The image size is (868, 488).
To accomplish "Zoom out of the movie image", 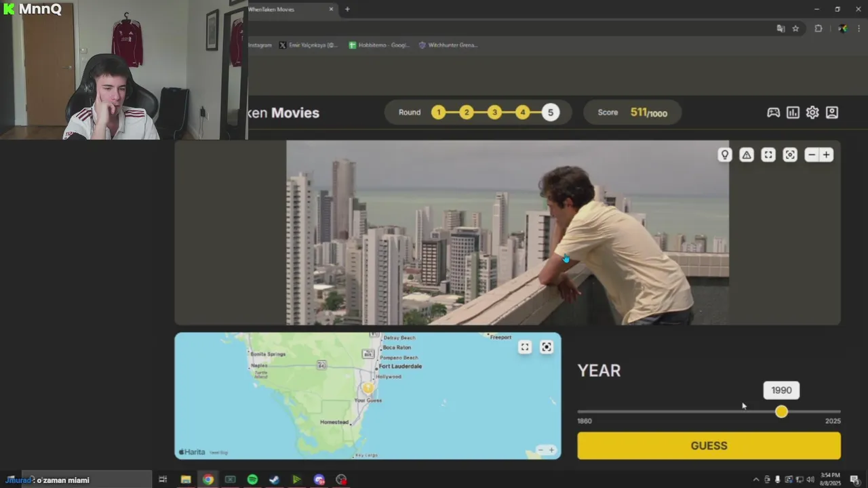I will pyautogui.click(x=812, y=155).
